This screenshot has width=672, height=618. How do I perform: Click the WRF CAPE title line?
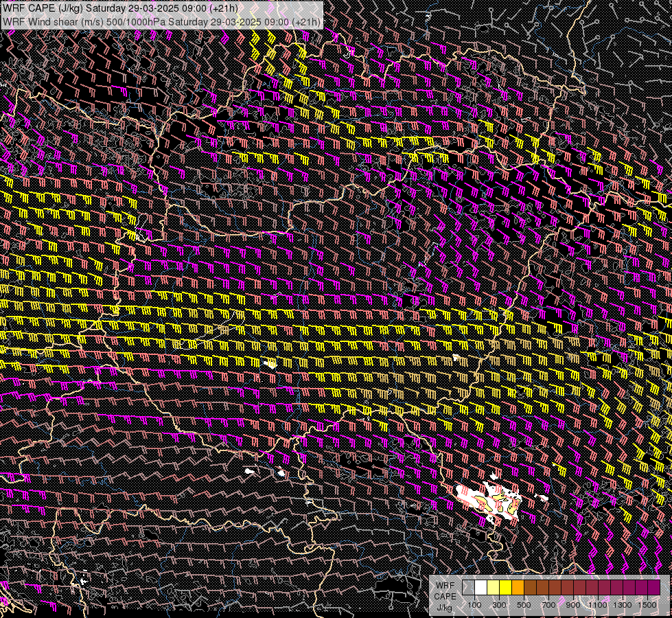click(120, 8)
